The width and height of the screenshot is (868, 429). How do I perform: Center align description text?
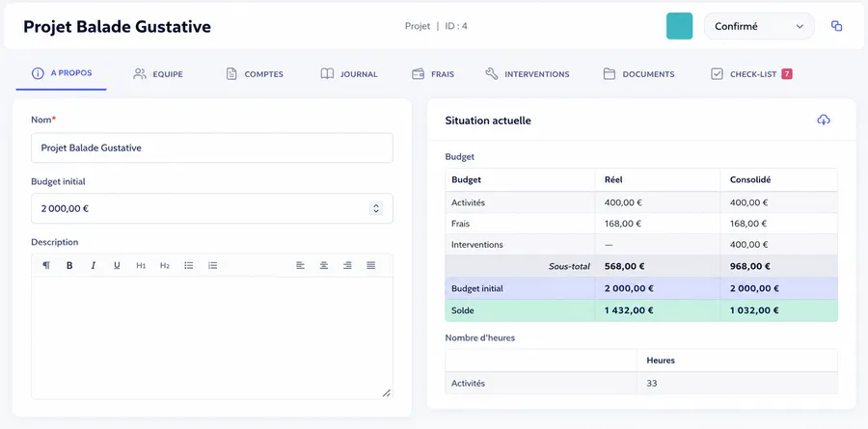pos(324,266)
